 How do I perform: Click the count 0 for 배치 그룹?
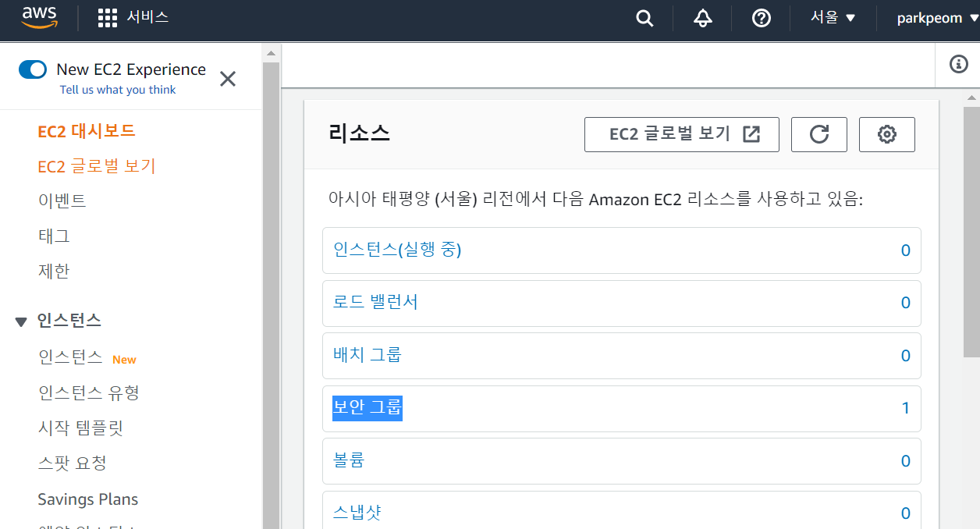tap(906, 356)
